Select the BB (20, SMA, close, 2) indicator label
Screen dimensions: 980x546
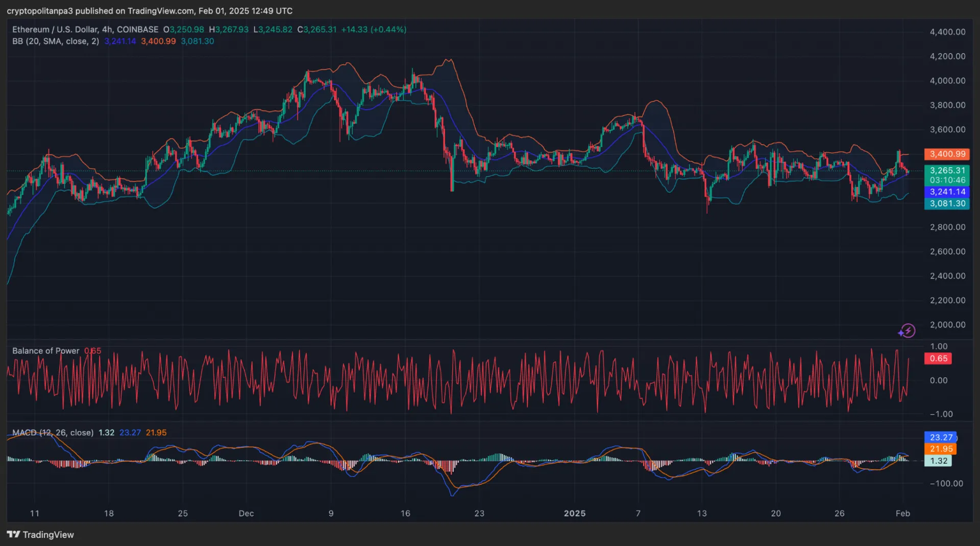pyautogui.click(x=56, y=41)
